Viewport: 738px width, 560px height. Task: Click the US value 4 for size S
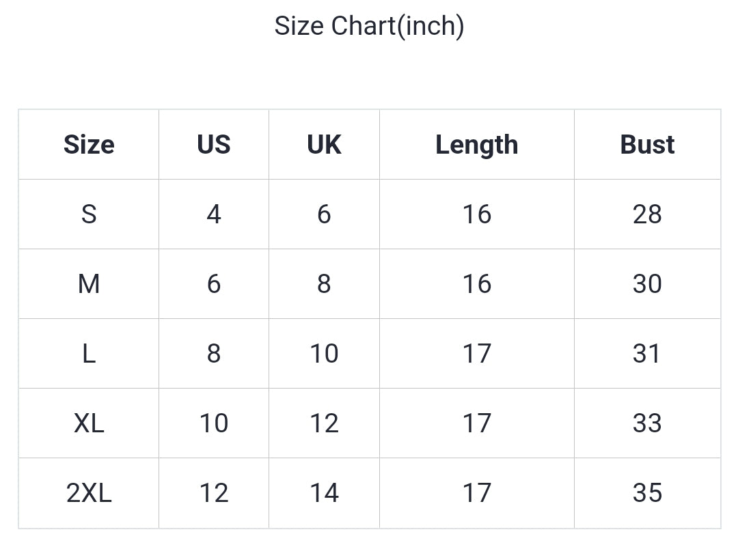[x=214, y=214]
